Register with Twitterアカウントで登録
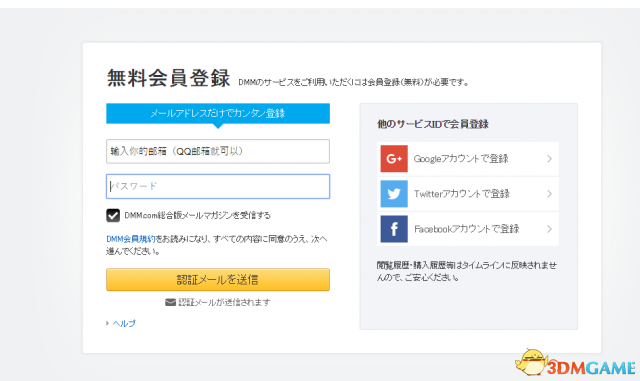Viewport: 640px width, 381px height. [x=468, y=194]
